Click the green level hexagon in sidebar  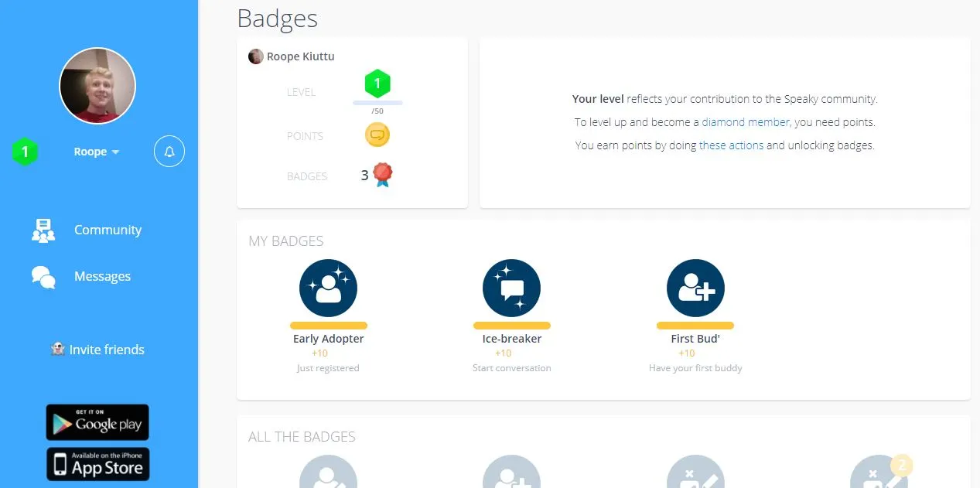click(25, 152)
